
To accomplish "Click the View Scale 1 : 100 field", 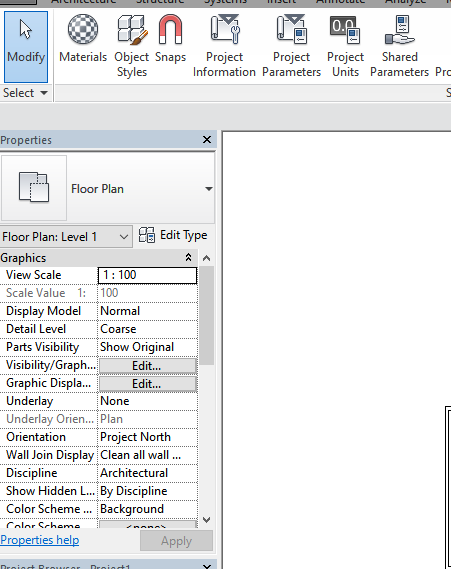I will pyautogui.click(x=147, y=275).
